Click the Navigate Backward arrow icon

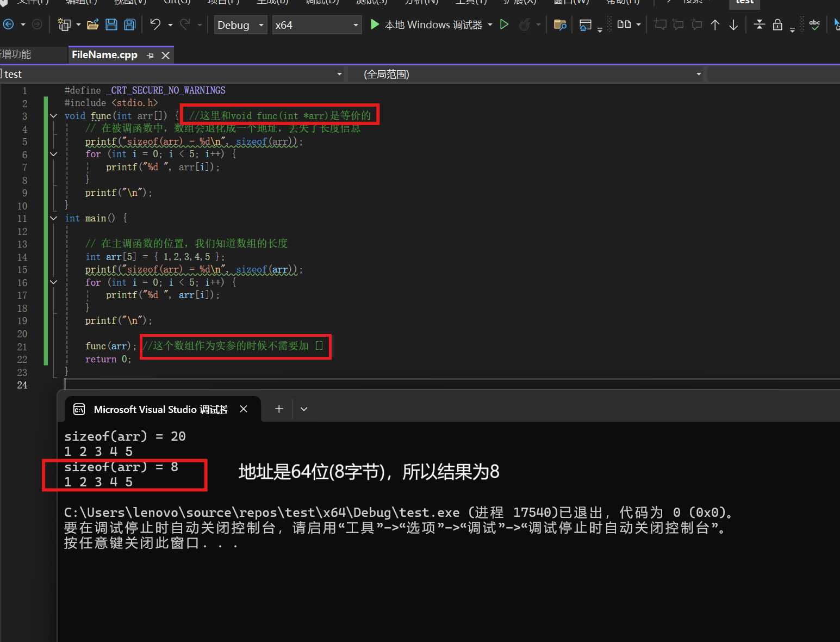click(8, 24)
